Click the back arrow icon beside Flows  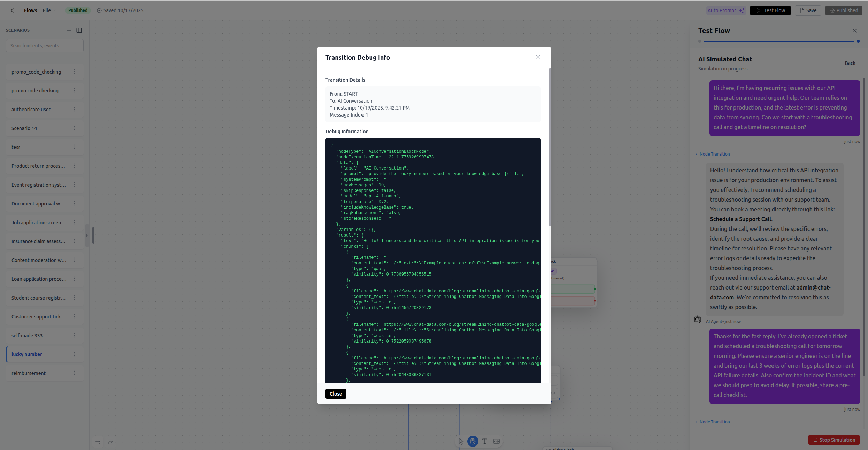(12, 10)
